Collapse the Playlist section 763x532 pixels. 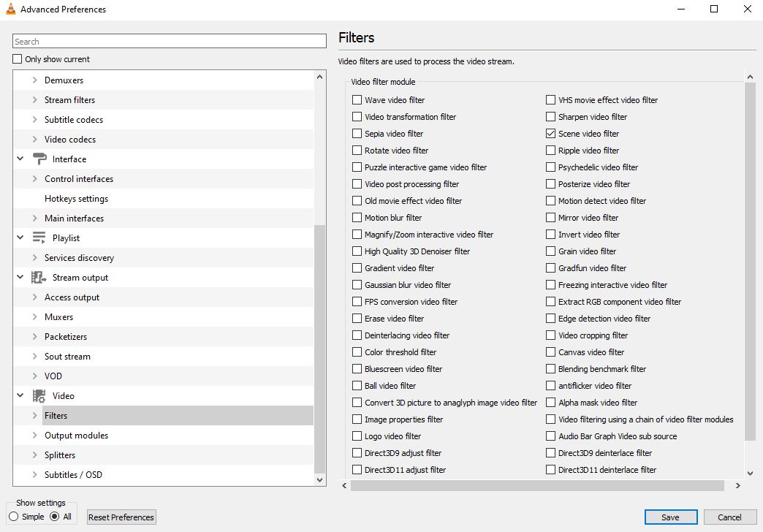pos(20,237)
